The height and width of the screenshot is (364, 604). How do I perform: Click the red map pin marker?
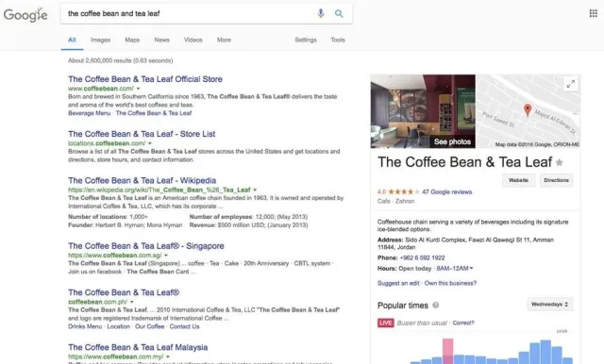point(528,110)
